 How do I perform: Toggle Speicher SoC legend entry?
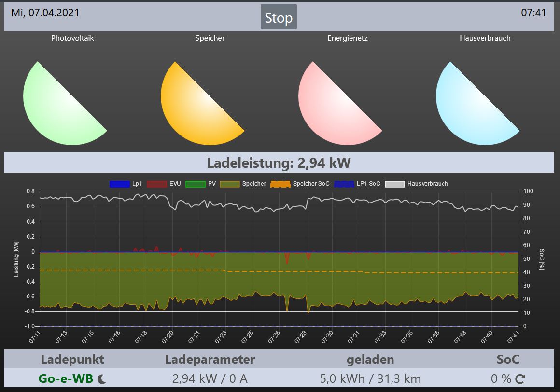tap(300, 184)
